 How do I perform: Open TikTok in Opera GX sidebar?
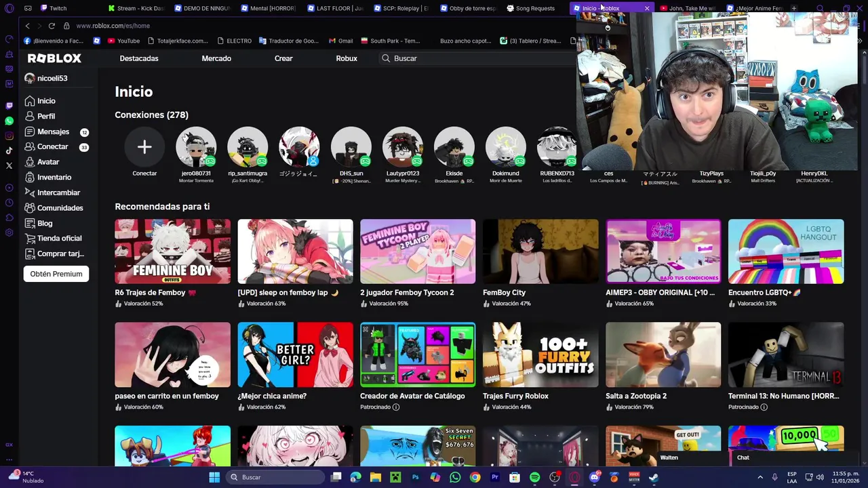9,150
